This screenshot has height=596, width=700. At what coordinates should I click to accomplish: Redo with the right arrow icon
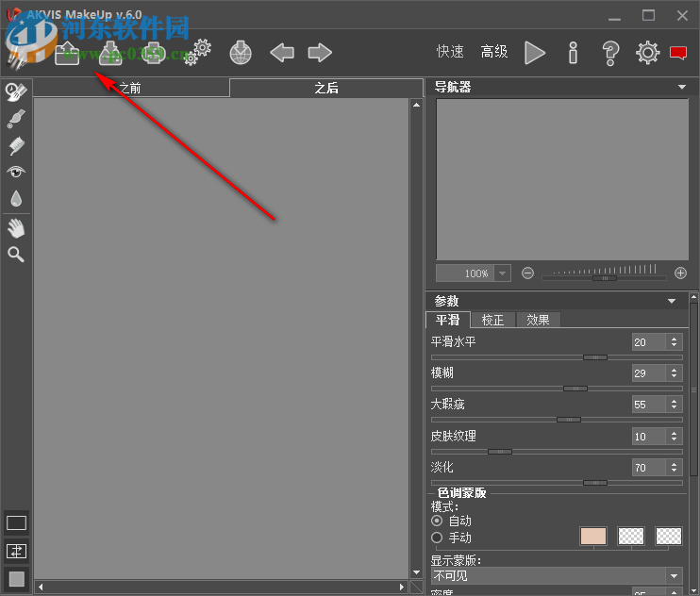tap(320, 53)
